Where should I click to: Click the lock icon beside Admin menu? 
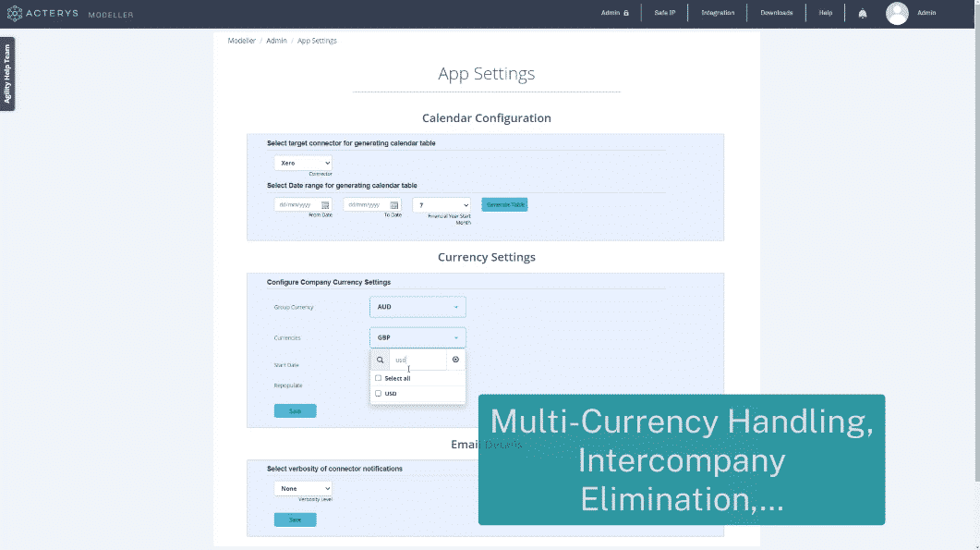[626, 13]
